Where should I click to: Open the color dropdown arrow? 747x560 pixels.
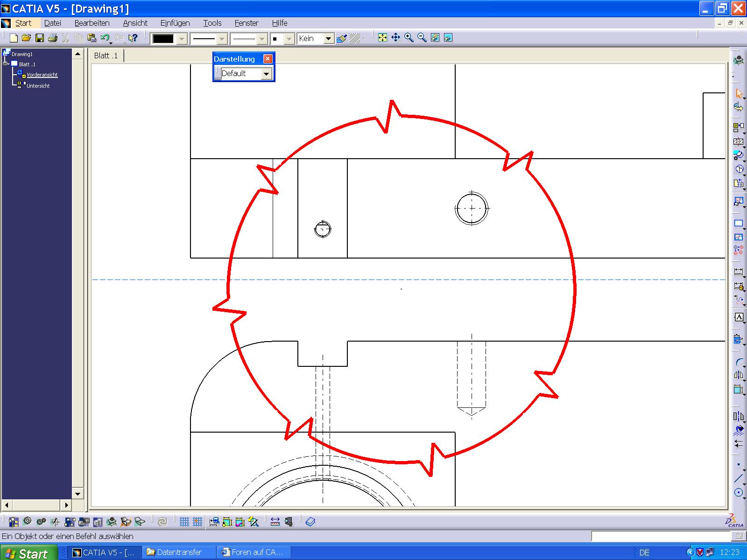tap(182, 39)
